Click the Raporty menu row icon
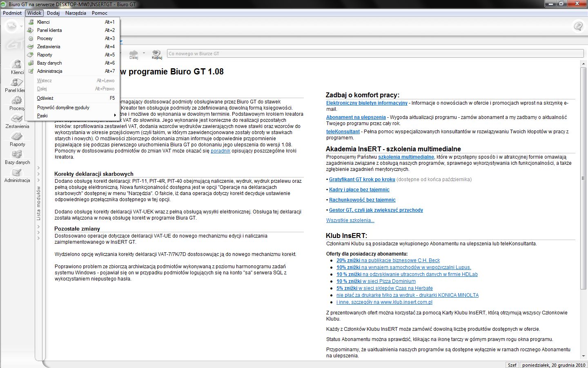This screenshot has height=368, width=588. 31,55
